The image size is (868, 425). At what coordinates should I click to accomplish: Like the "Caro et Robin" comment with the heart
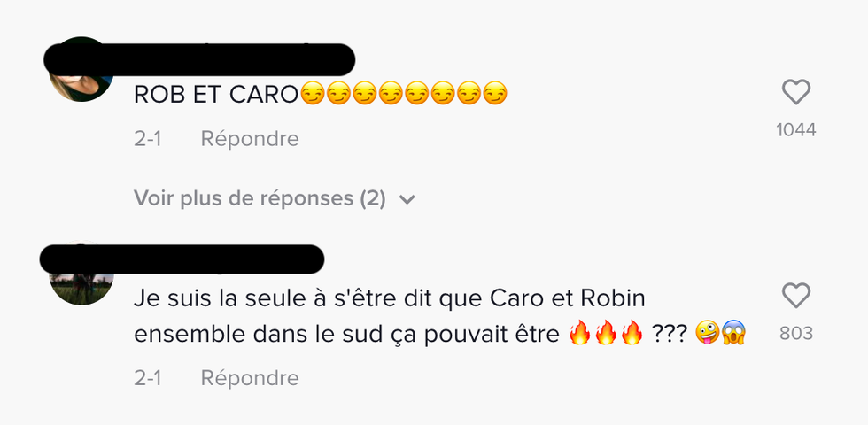[x=796, y=296]
